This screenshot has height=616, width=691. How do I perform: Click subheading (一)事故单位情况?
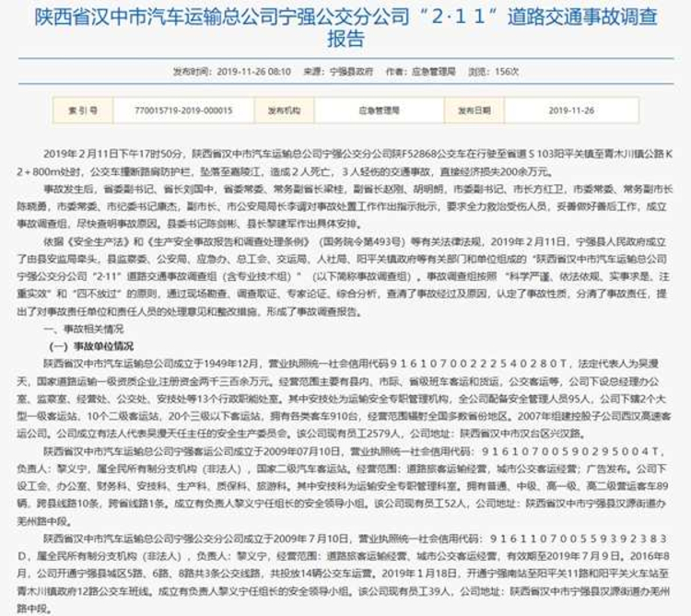(91, 346)
